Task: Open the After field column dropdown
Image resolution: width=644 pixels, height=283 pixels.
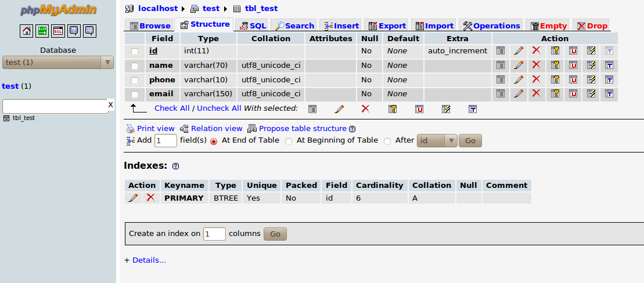Action: (437, 140)
